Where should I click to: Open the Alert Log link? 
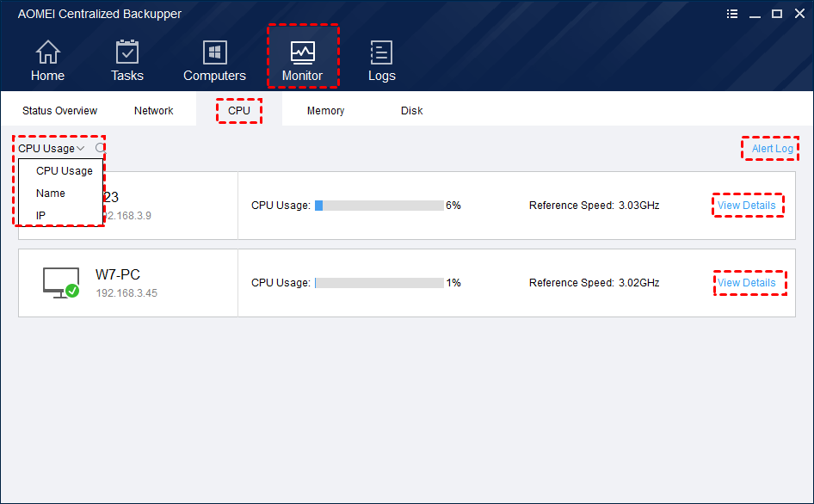pyautogui.click(x=773, y=149)
